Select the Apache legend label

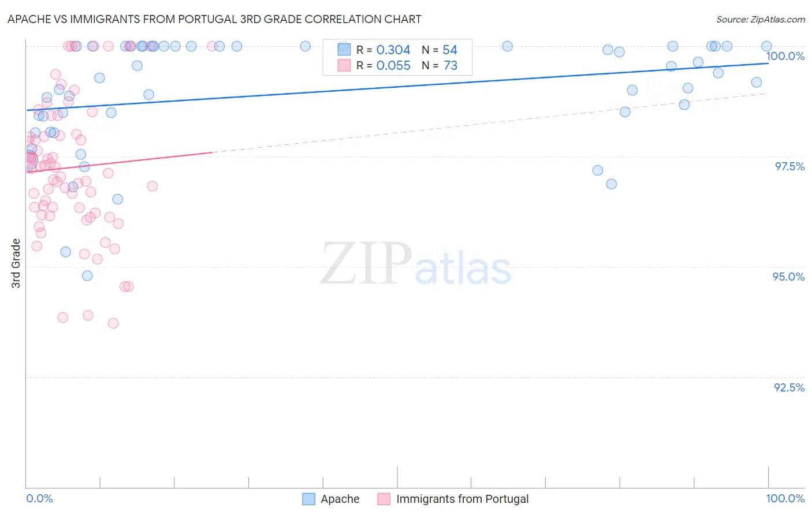click(x=340, y=499)
